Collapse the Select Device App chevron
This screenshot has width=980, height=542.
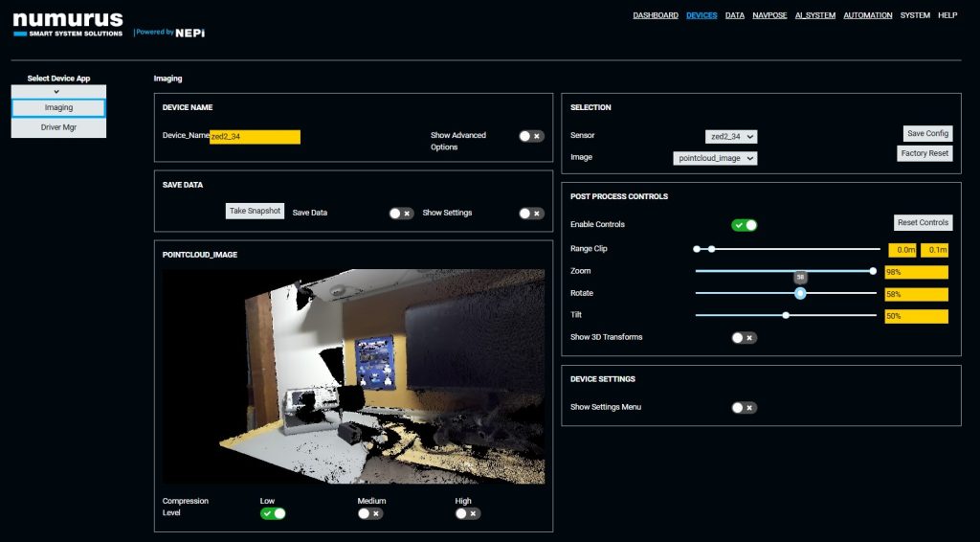tap(58, 91)
